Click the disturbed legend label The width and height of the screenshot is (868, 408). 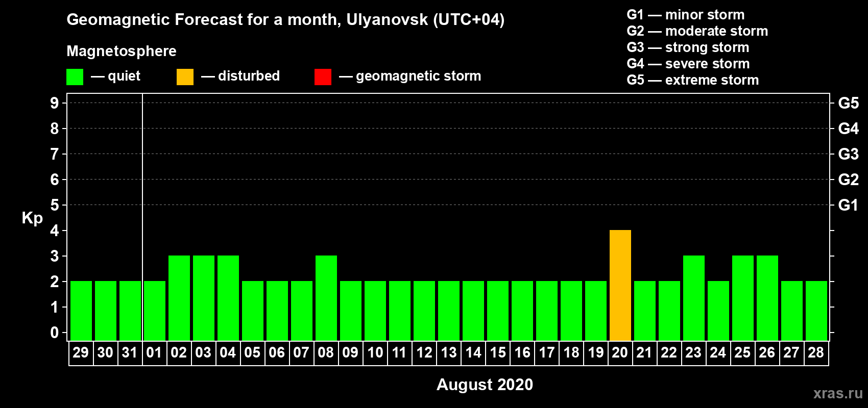tap(249, 76)
